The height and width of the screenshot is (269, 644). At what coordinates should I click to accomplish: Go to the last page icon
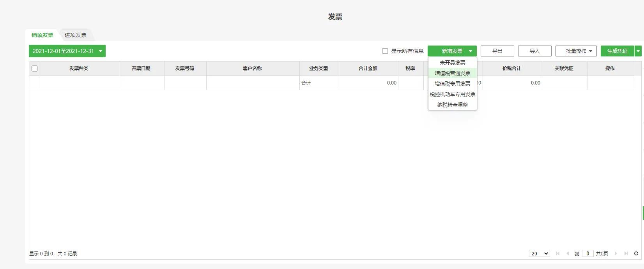point(626,253)
